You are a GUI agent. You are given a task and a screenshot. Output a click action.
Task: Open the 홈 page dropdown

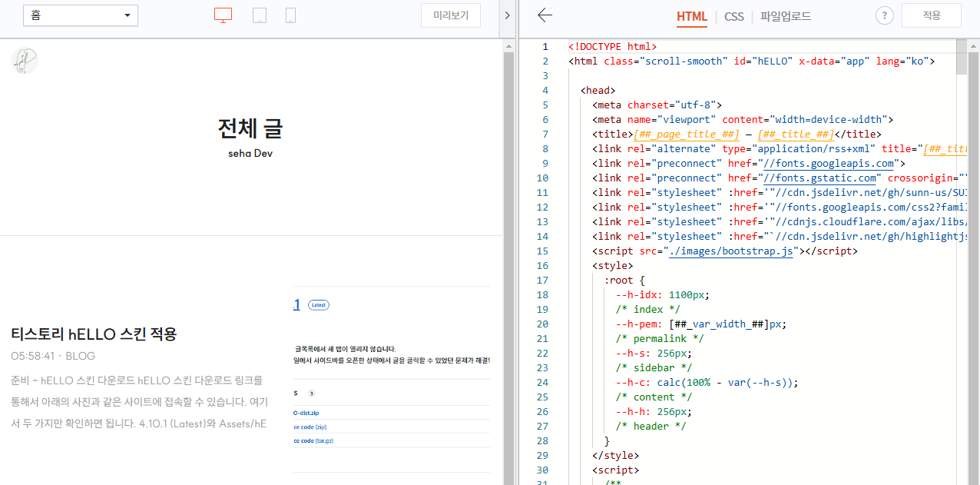(81, 15)
